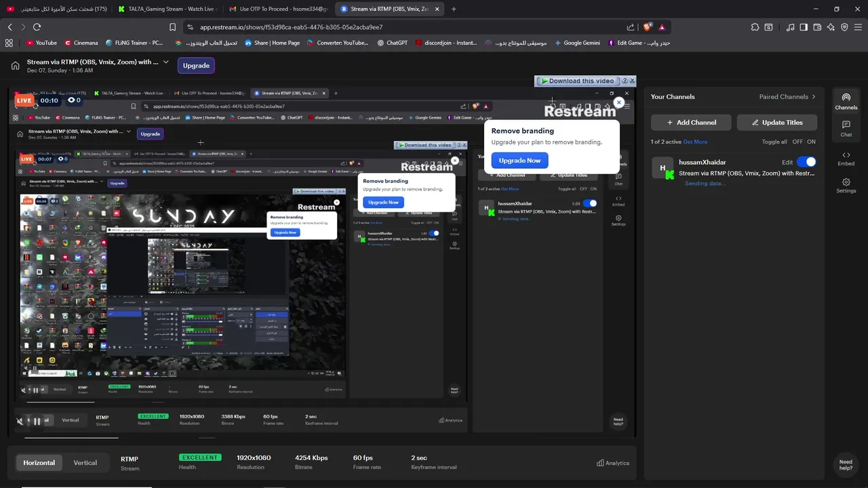Select the Horizontal layout option

click(39, 463)
